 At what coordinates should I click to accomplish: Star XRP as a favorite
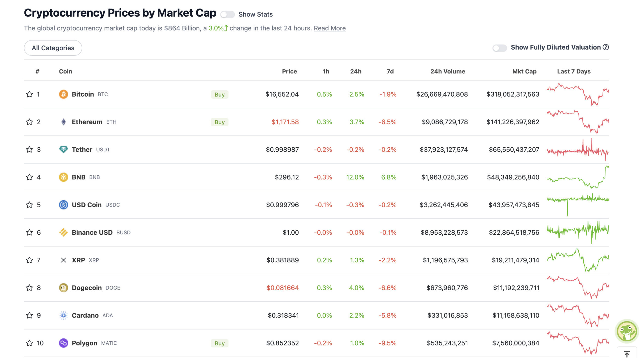[29, 260]
